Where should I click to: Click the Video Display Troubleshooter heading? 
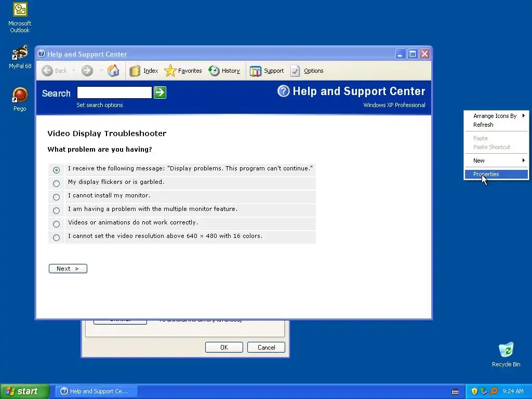point(107,134)
